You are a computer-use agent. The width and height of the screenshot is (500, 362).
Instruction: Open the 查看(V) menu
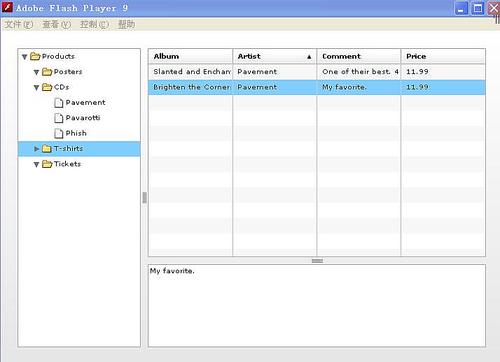coord(57,24)
